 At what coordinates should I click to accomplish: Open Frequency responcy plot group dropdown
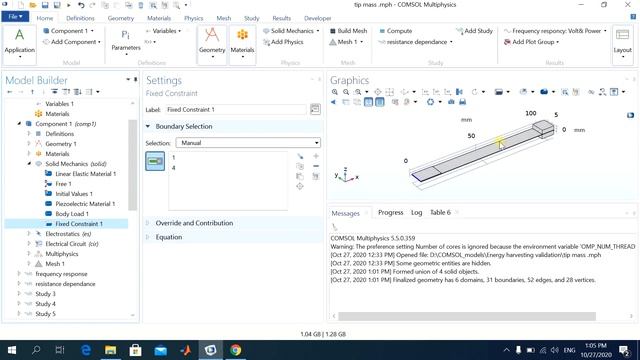(556, 31)
